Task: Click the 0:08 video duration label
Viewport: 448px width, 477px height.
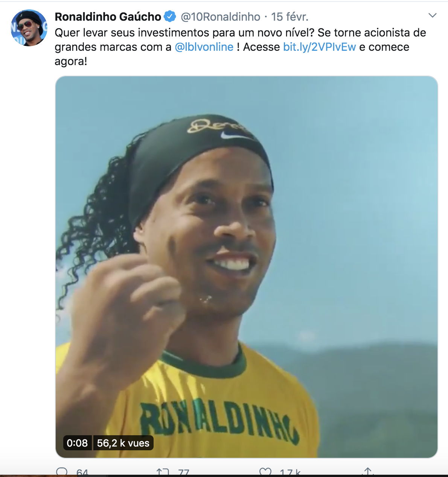Action: pos(77,443)
